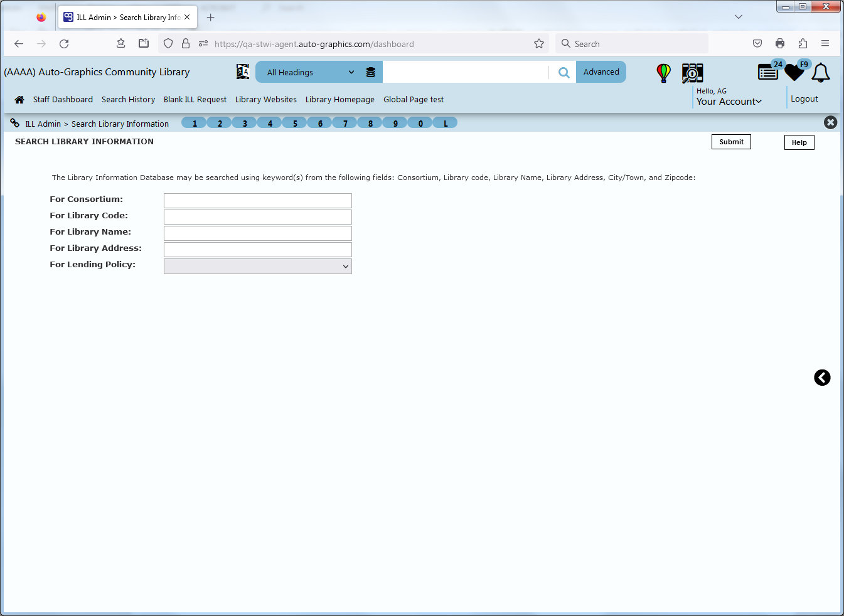
Task: Open Staff Dashboard menu item
Action: (63, 100)
